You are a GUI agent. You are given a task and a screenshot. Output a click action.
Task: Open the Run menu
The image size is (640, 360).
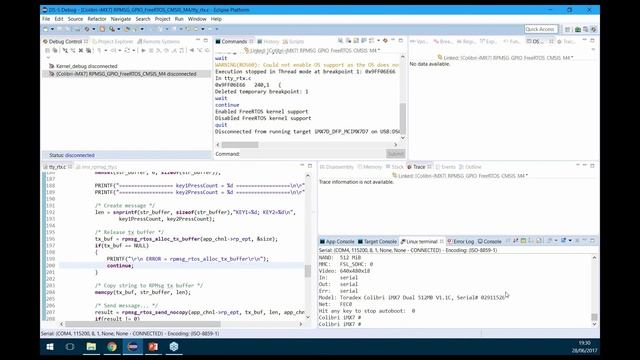(179, 19)
